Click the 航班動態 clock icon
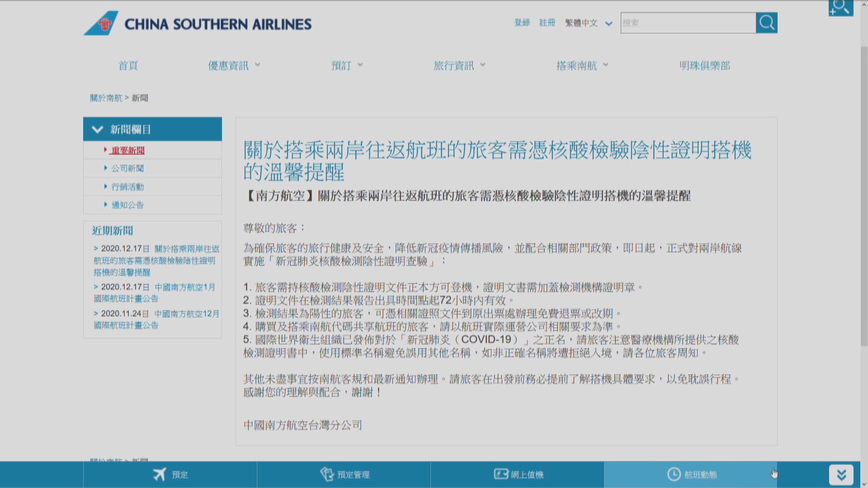Viewport: 868px width, 488px height. 674,474
